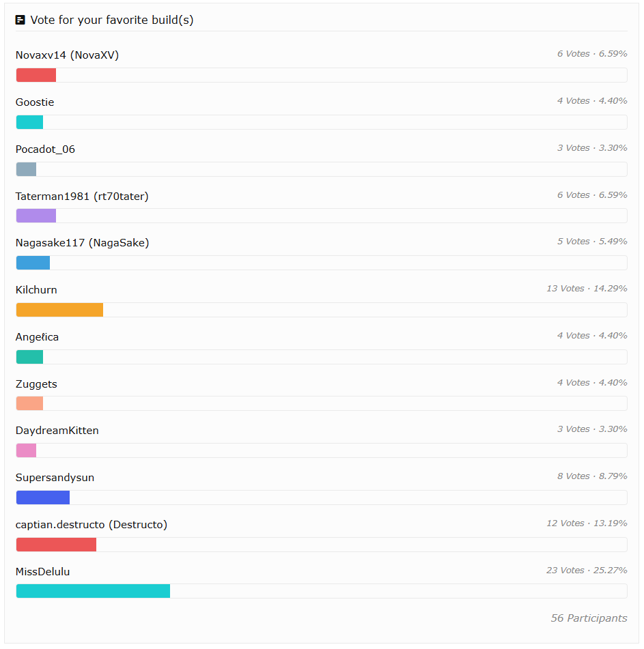The width and height of the screenshot is (644, 649).
Task: Click the poll title 'Vote for your favorite build(s)'
Action: click(112, 20)
